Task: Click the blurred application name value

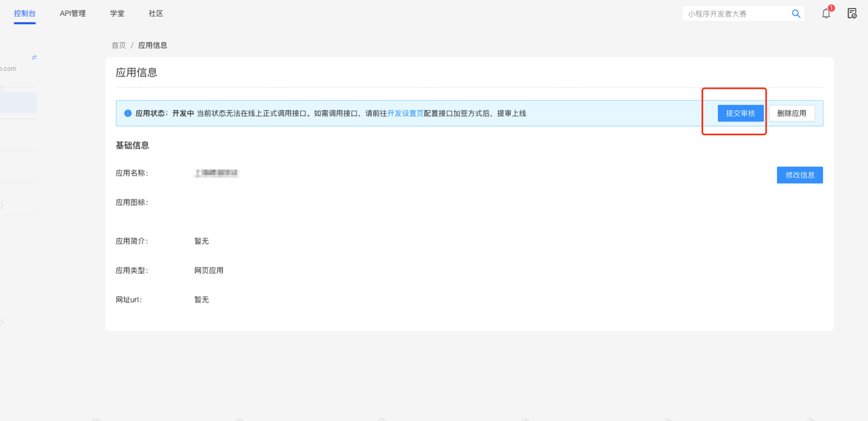Action: click(217, 173)
